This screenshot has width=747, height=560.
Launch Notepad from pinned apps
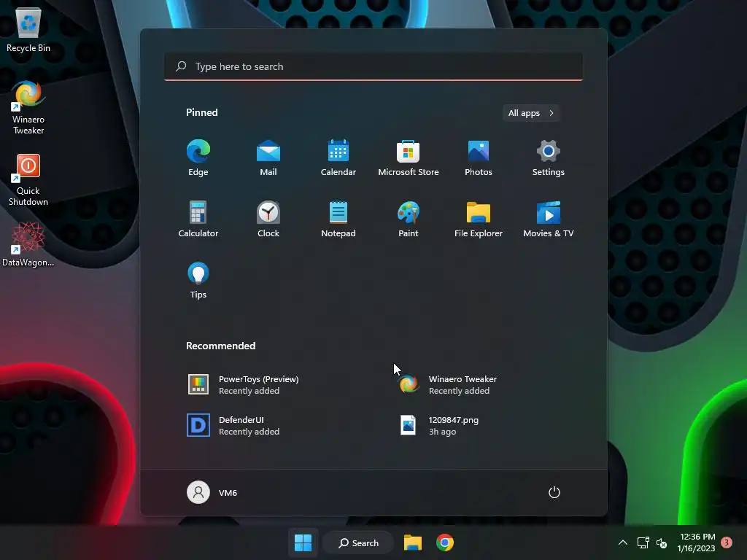coord(338,219)
